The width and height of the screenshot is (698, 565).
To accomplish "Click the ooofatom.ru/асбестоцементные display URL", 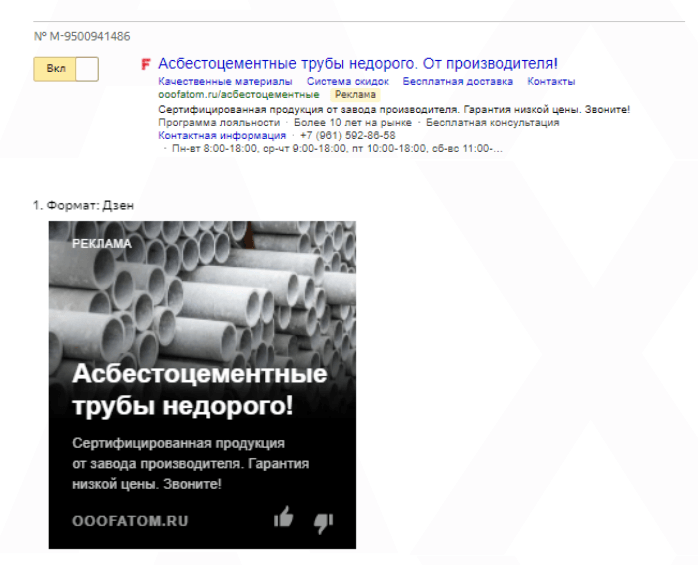I will [x=239, y=94].
